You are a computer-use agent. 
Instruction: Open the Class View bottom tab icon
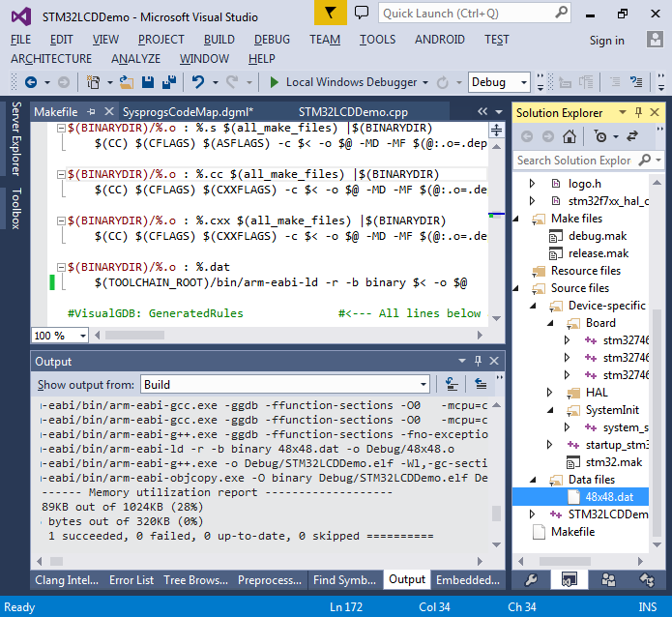point(647,579)
